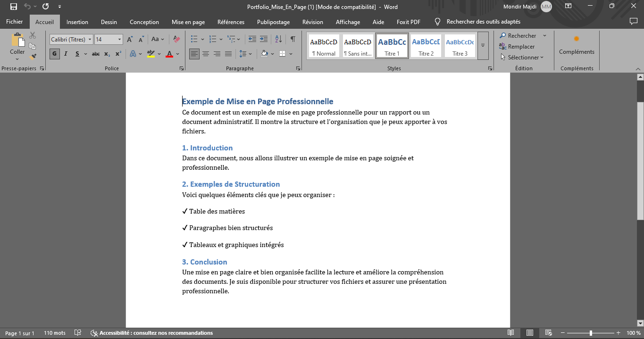The height and width of the screenshot is (339, 644).
Task: Save the document with the floppy icon
Action: [x=14, y=7]
